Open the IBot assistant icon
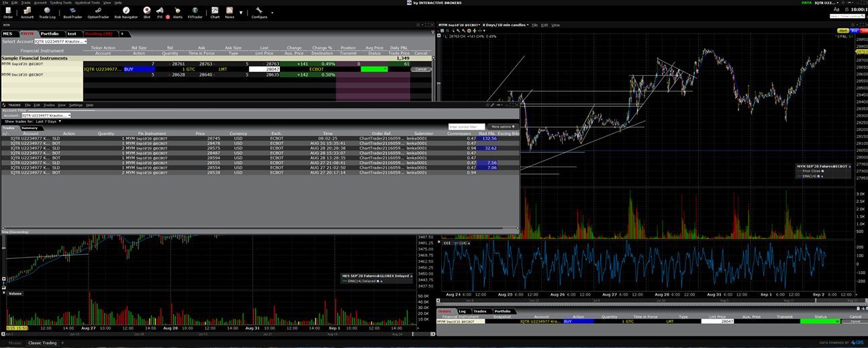 coord(147,13)
